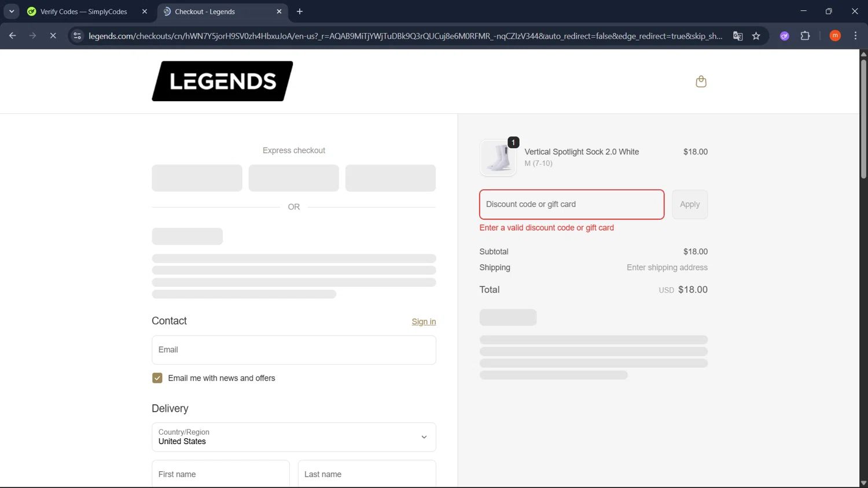
Task: Bookmark this page with star icon
Action: click(756, 36)
